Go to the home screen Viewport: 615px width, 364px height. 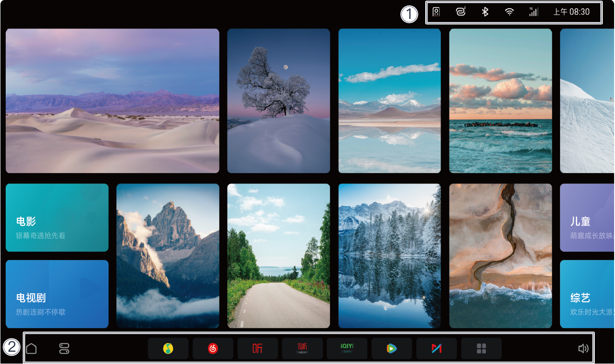32,349
